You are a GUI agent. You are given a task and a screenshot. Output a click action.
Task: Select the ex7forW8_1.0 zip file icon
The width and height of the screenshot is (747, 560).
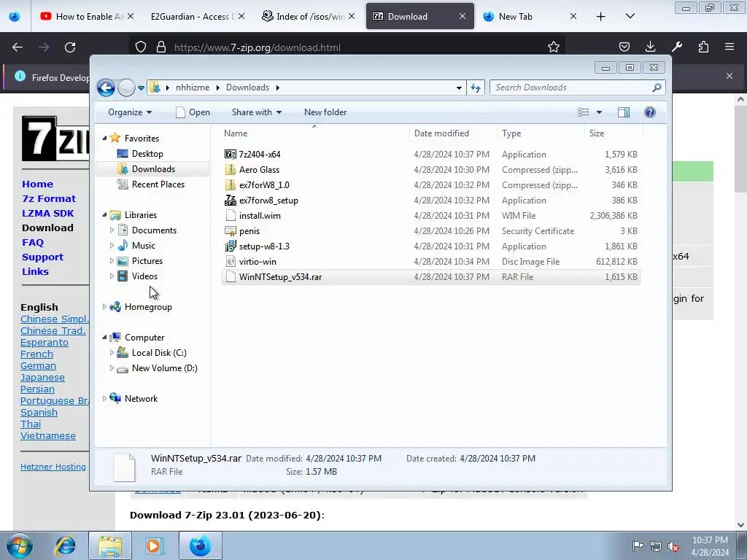(231, 184)
